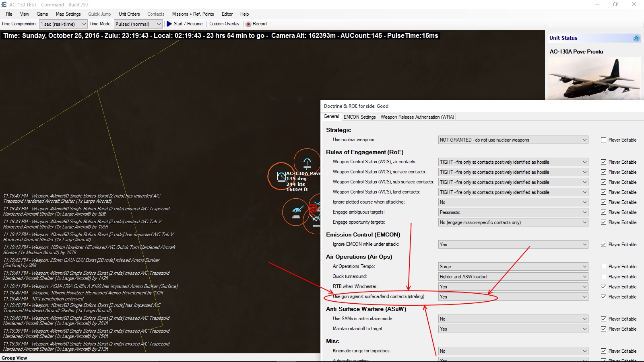Image resolution: width=644 pixels, height=362 pixels.
Task: Open the Contacts menu
Action: (156, 14)
